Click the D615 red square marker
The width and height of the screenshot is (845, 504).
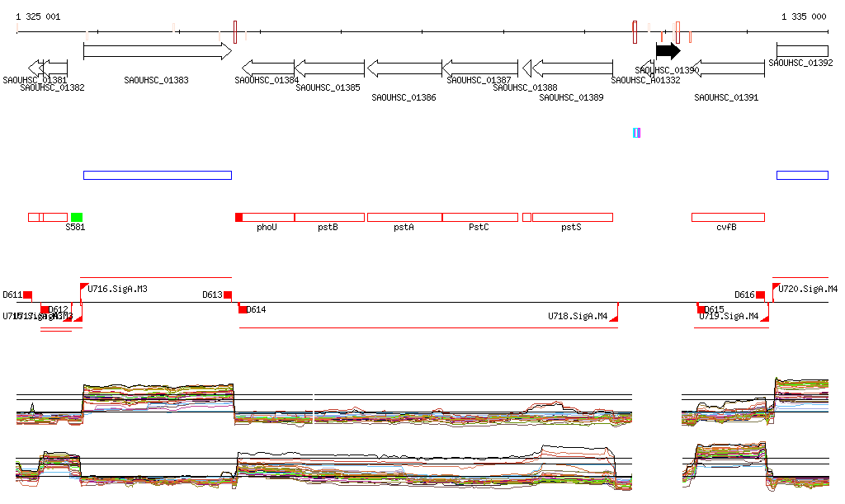coord(701,309)
